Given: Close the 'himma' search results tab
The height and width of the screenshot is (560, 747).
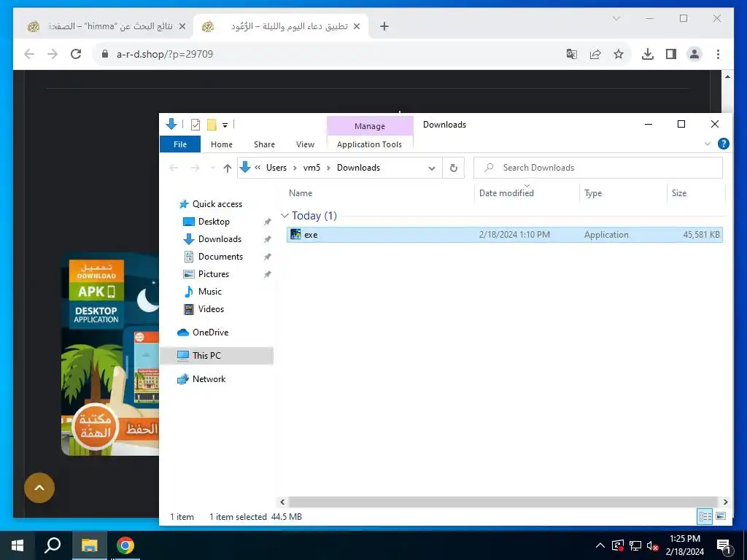Looking at the screenshot, I should (x=182, y=27).
